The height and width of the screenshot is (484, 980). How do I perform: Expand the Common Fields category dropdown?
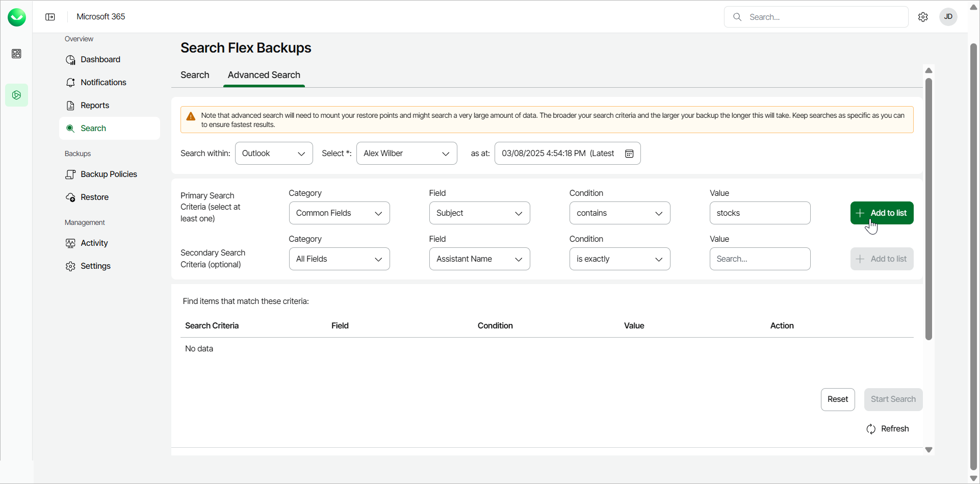tap(339, 213)
